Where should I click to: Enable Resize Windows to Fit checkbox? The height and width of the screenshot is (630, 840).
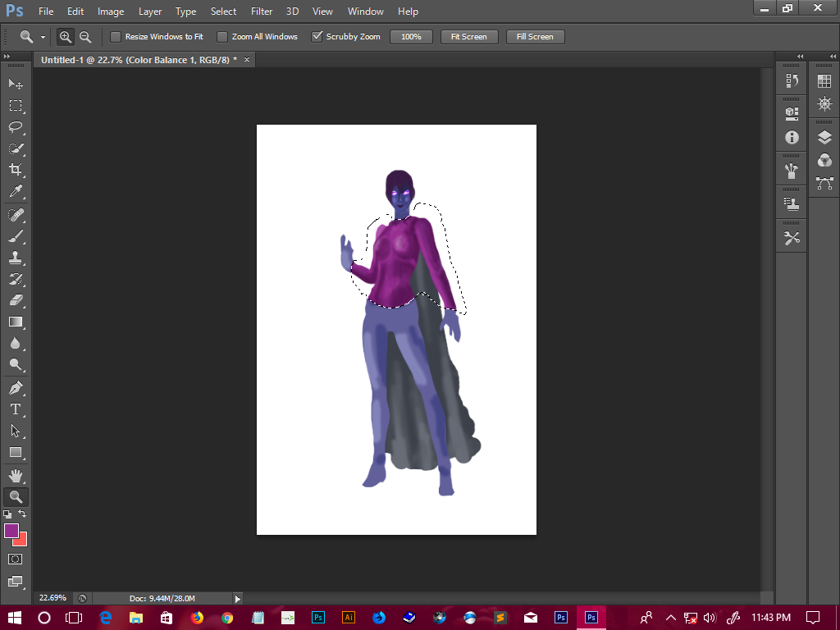pyautogui.click(x=116, y=37)
